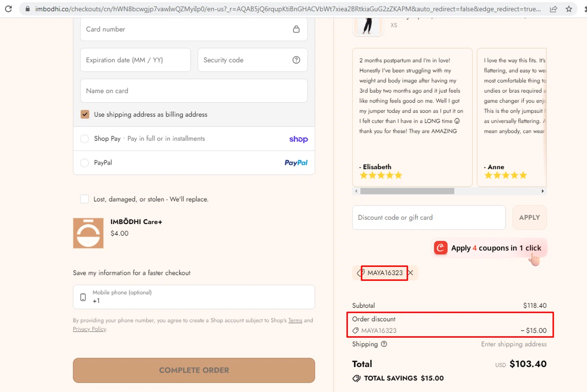This screenshot has width=587, height=392.
Task: Click the product thumbnail image in order summary
Action: (368, 26)
